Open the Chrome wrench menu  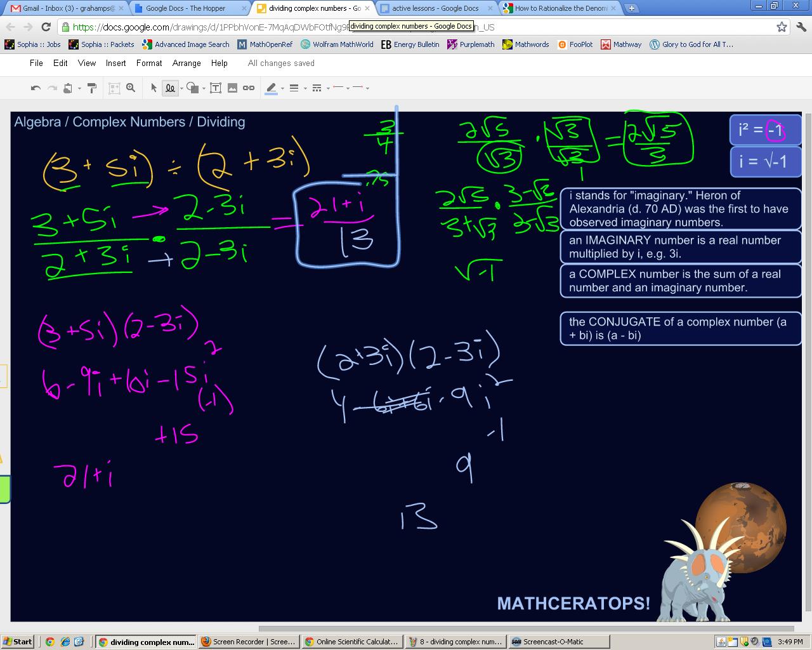coord(801,27)
